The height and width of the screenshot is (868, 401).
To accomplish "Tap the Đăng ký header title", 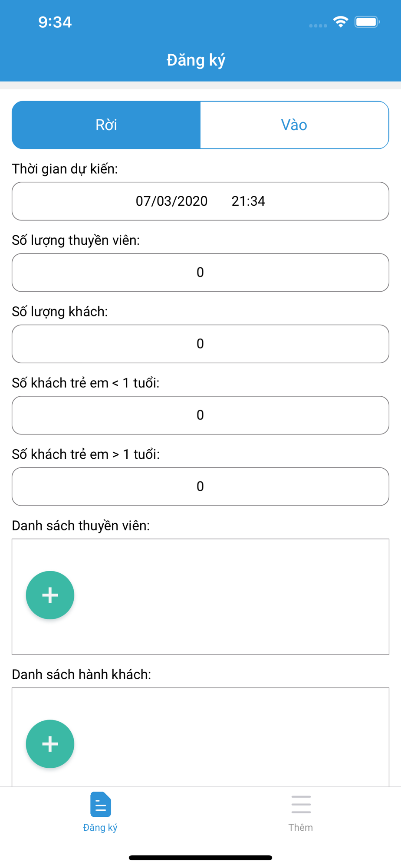I will [x=196, y=60].
